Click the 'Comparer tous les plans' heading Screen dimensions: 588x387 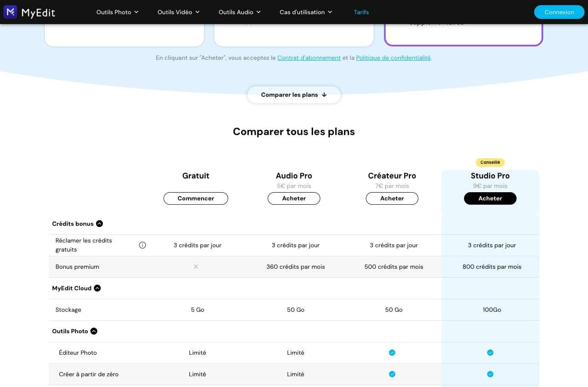294,132
